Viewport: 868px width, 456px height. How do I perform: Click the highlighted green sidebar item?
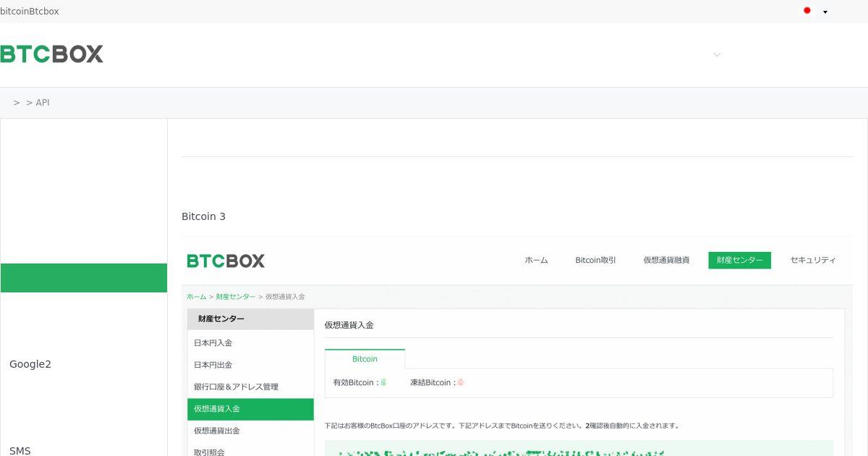click(x=84, y=278)
